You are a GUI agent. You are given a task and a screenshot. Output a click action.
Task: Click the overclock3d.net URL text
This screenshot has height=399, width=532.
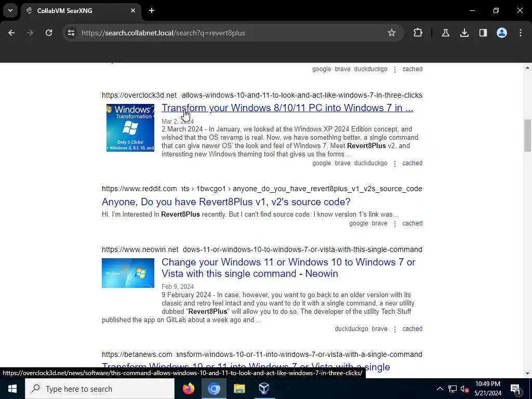[139, 96]
